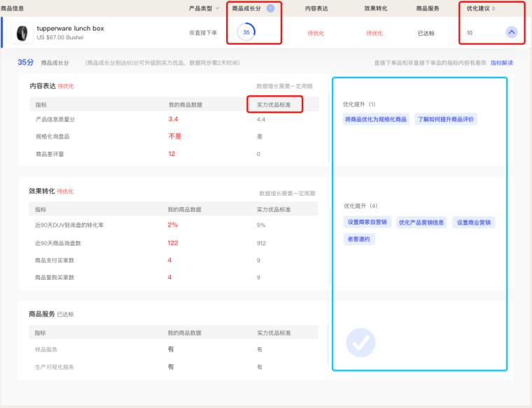Image resolution: width=532 pixels, height=408 pixels.
Task: Click 了解如何提升商品评价 suggestion button
Action: [445, 119]
